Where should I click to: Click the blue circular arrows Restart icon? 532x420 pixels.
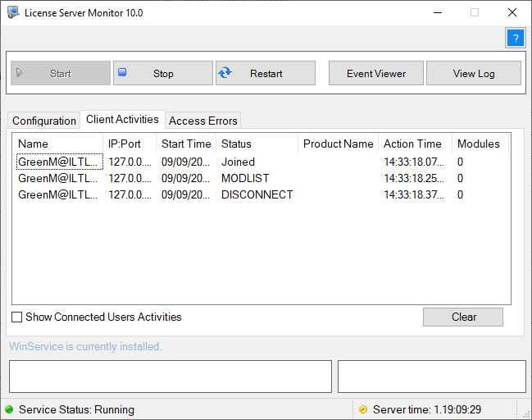pos(225,73)
